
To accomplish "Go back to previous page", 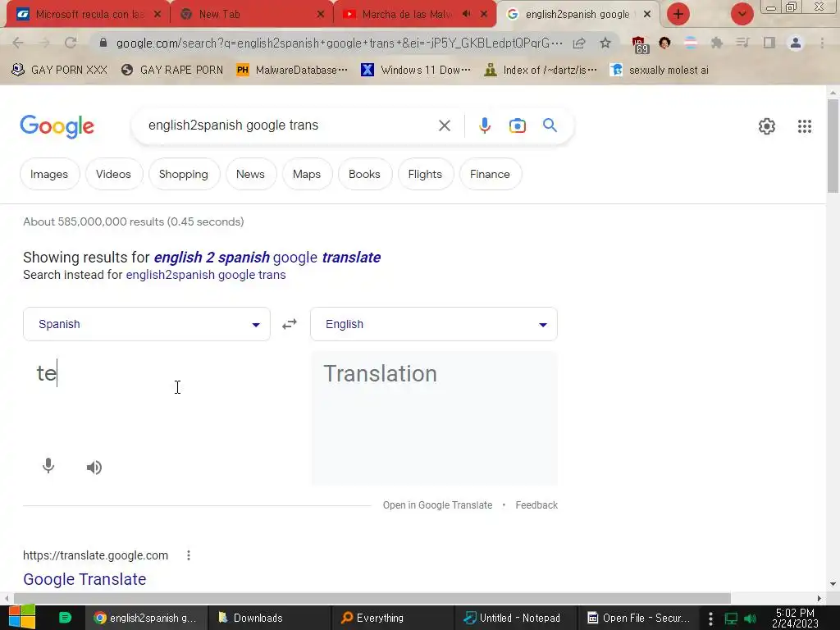I will tap(18, 43).
